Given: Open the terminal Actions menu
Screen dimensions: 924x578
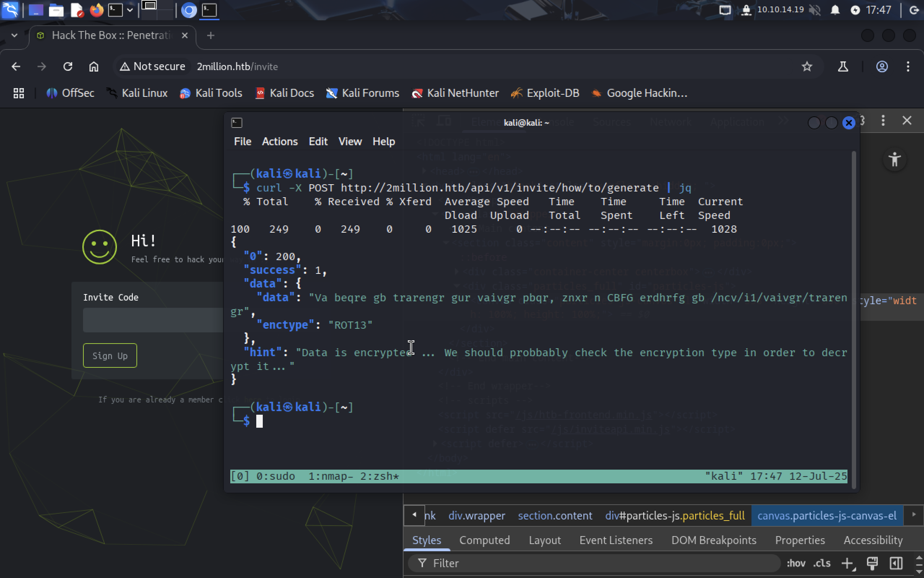Looking at the screenshot, I should (279, 142).
